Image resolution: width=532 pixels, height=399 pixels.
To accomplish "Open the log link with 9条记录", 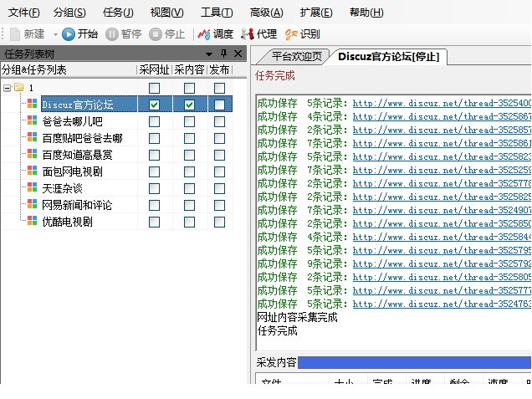I will (442, 263).
